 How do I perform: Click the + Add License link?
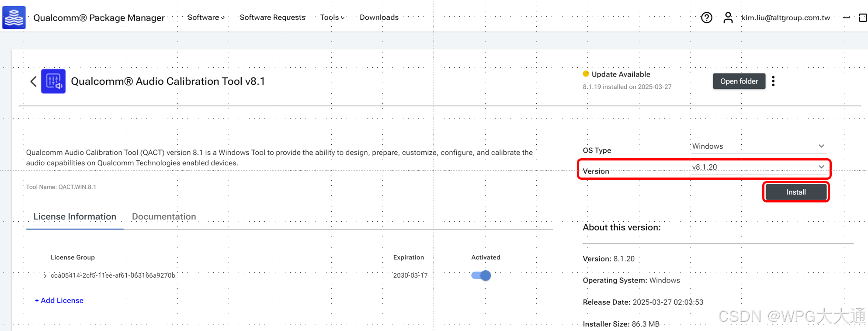(x=59, y=300)
